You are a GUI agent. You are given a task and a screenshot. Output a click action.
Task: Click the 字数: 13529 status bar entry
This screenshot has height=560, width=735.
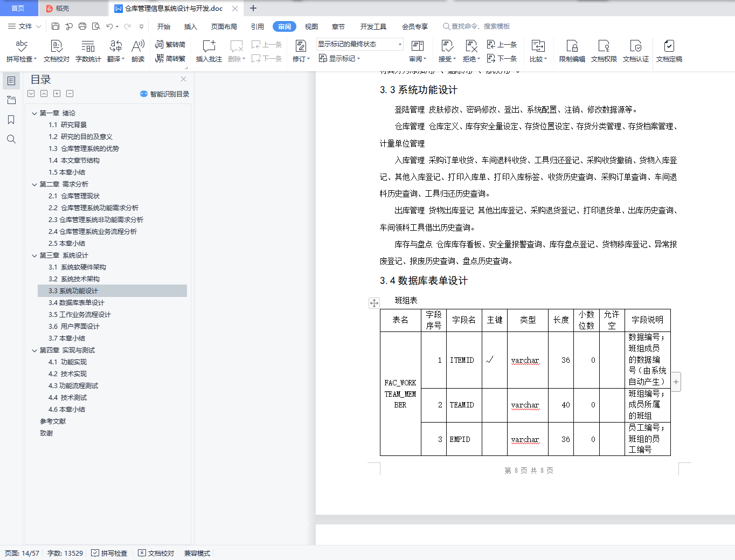click(65, 553)
